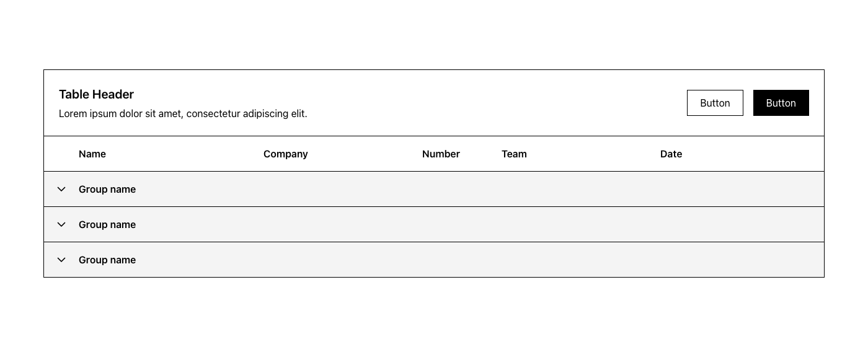The height and width of the screenshot is (347, 868).
Task: Click the Table Header title text
Action: (x=96, y=94)
